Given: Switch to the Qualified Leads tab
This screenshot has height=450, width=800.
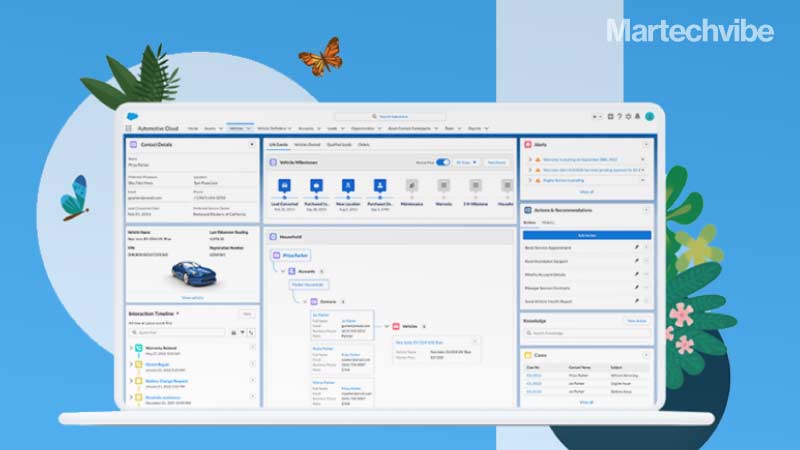Looking at the screenshot, I should pyautogui.click(x=339, y=145).
